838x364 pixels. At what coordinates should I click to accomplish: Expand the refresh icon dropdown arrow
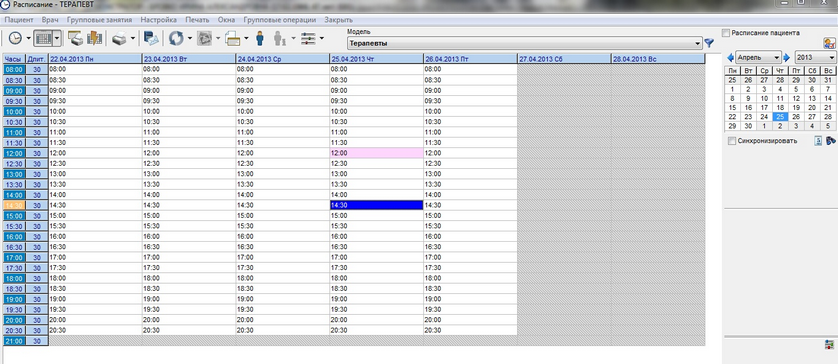[189, 39]
